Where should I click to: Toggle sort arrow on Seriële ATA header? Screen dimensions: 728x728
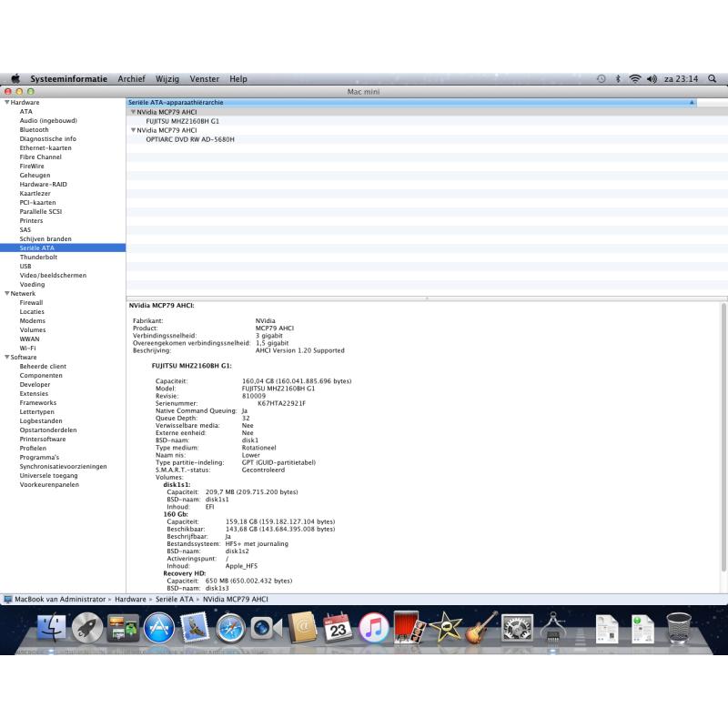[692, 102]
